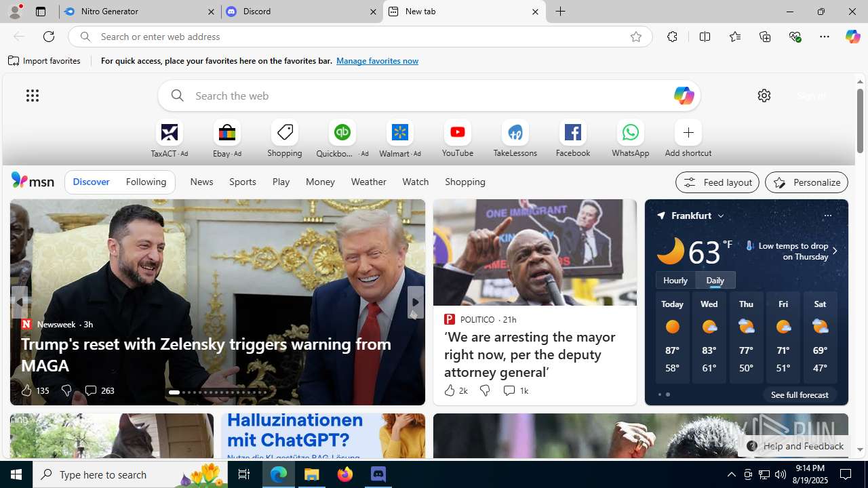Switch the weather card to Daily
868x488 pixels.
point(715,280)
